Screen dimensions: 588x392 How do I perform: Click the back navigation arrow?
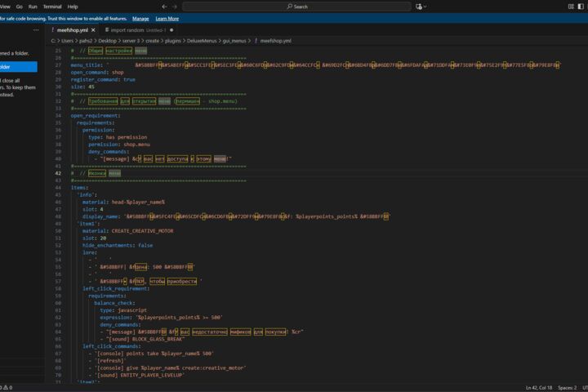click(164, 7)
